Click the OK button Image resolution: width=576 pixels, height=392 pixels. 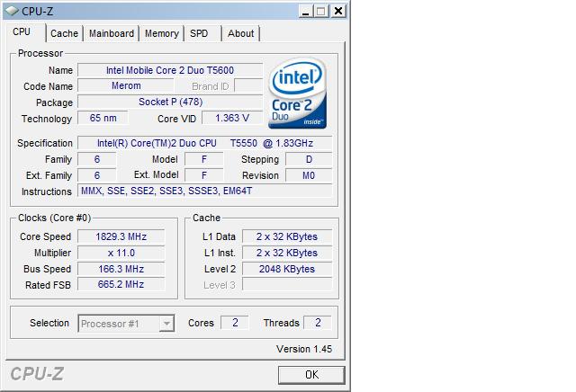(311, 375)
